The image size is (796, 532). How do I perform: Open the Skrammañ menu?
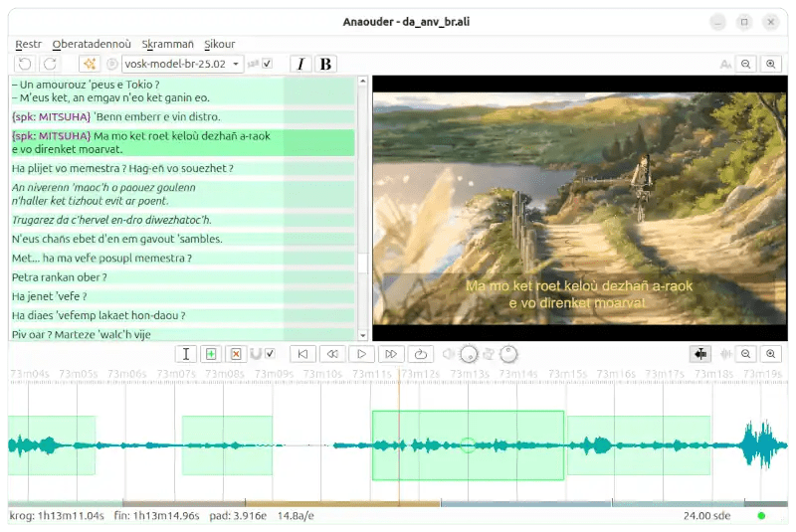(167, 44)
